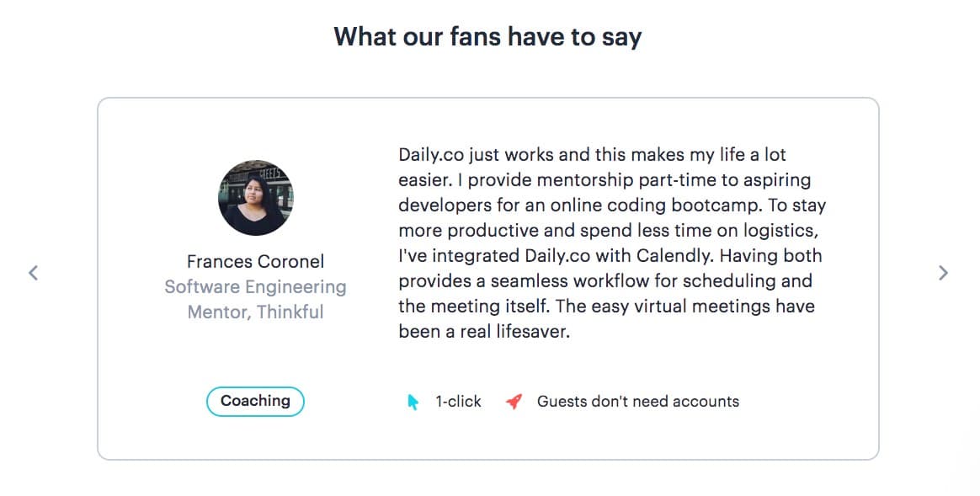Click the testimonial card area

click(488, 278)
